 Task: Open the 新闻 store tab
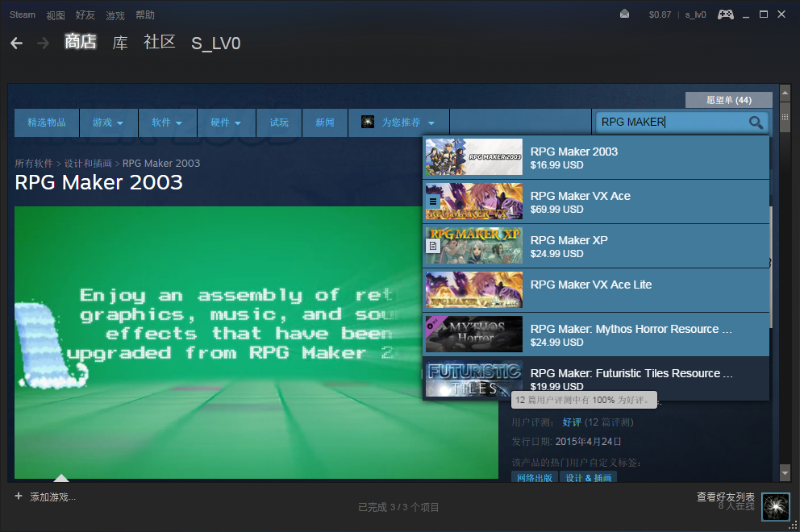[x=325, y=123]
